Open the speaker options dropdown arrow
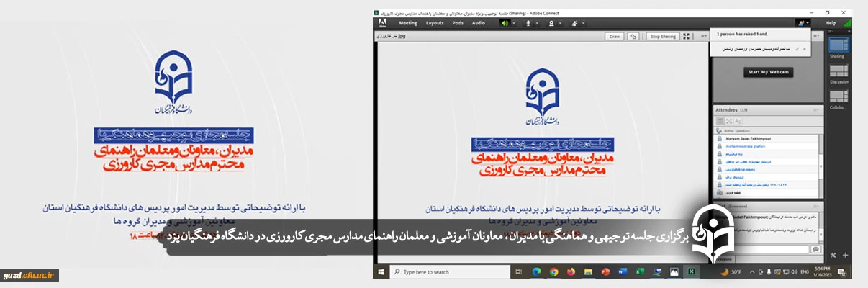Screen dimensions: 868x288 coord(513,23)
